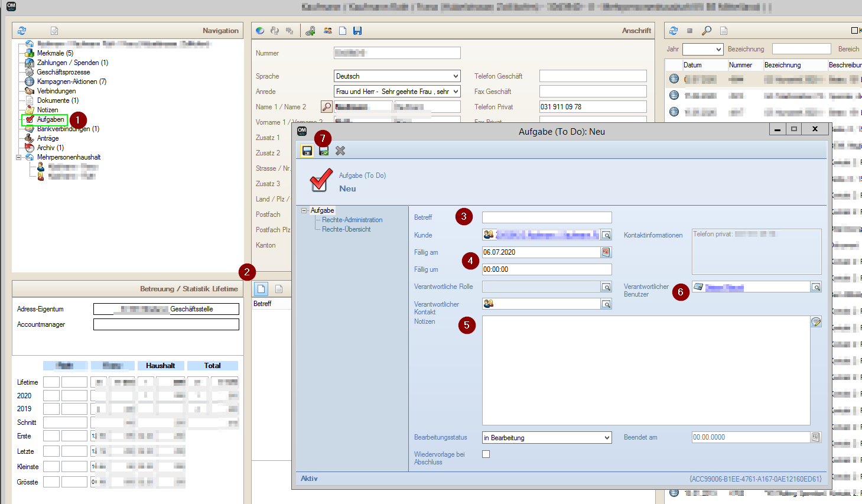Click the add-person icon in Anschrift toolbar
This screenshot has width=862, height=504.
click(x=310, y=31)
